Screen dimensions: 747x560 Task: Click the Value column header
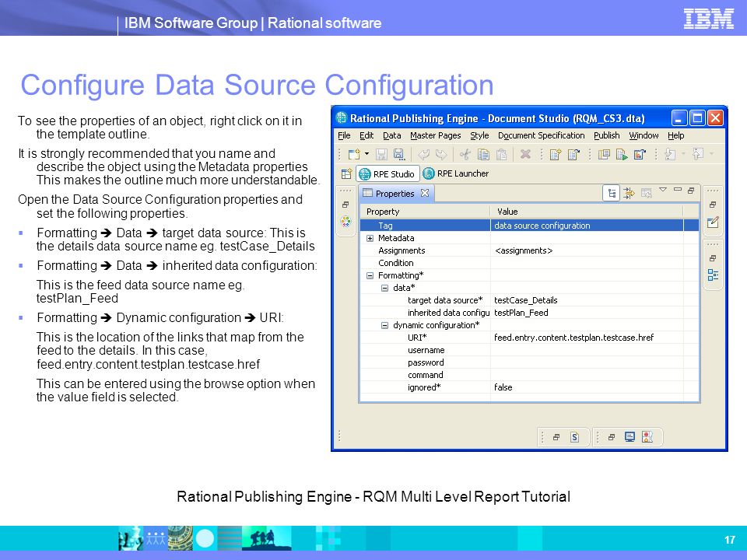587,212
